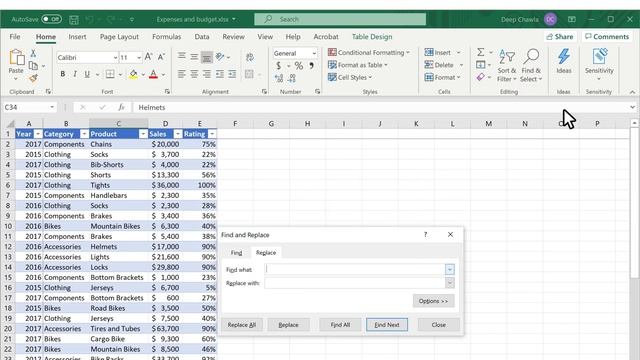Click the Format Painter brush icon
The height and width of the screenshot is (360, 640).
click(x=33, y=78)
